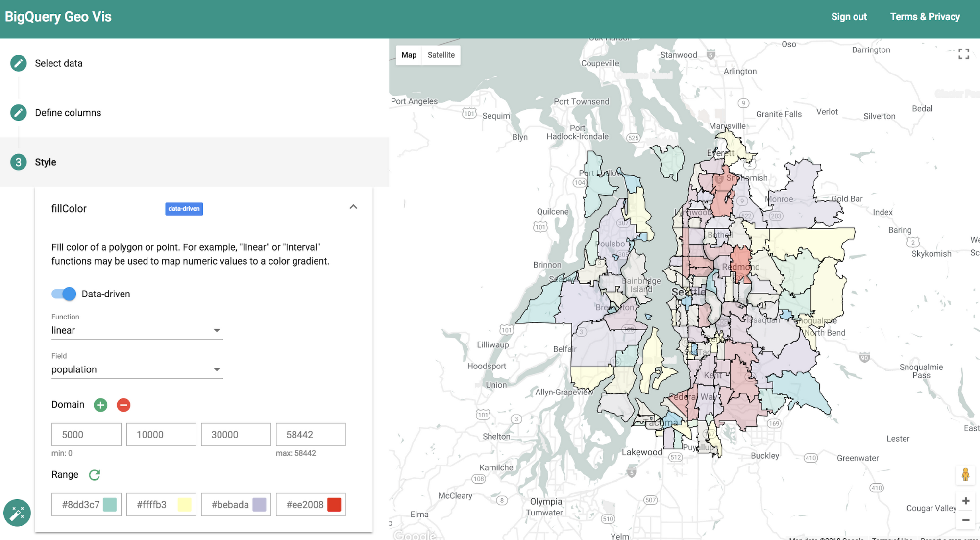Open the Function linear dropdown

pyautogui.click(x=137, y=330)
